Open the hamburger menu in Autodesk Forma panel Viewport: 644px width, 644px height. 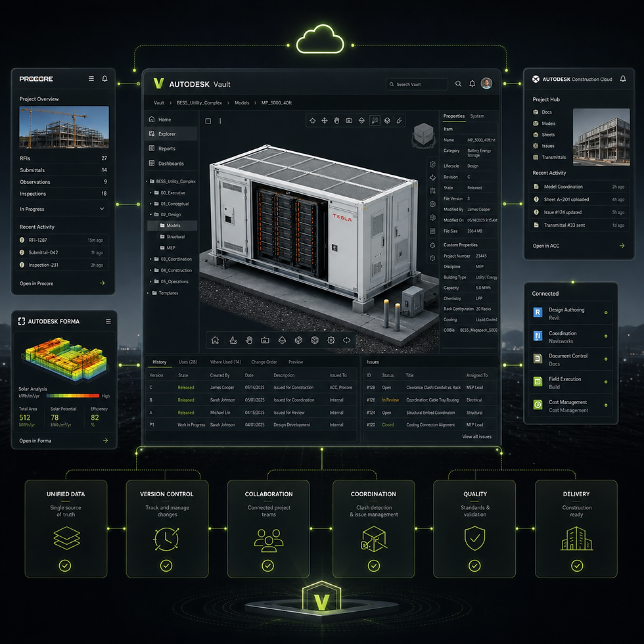tap(108, 321)
